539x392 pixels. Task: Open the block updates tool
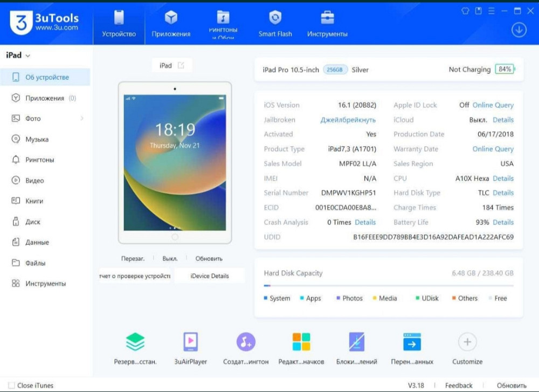point(356,341)
